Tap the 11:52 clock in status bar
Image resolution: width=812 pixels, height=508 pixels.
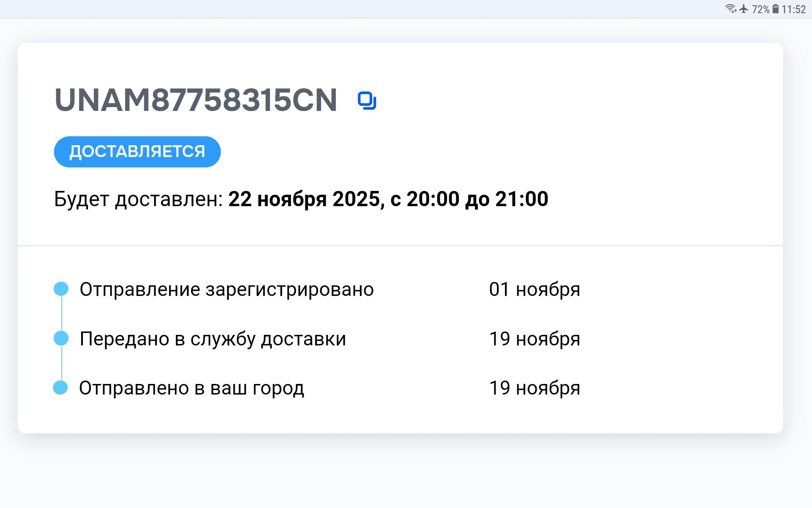pyautogui.click(x=793, y=9)
